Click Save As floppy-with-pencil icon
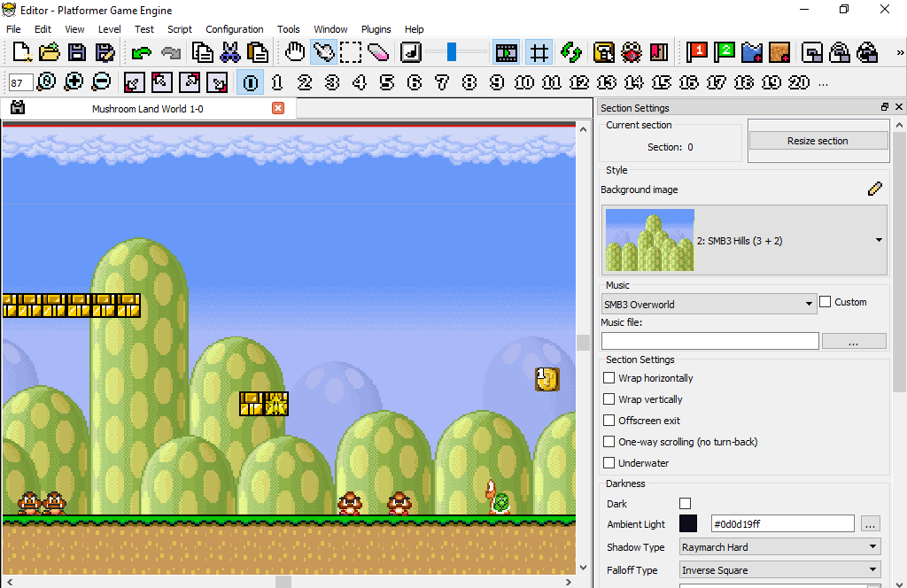 [105, 52]
